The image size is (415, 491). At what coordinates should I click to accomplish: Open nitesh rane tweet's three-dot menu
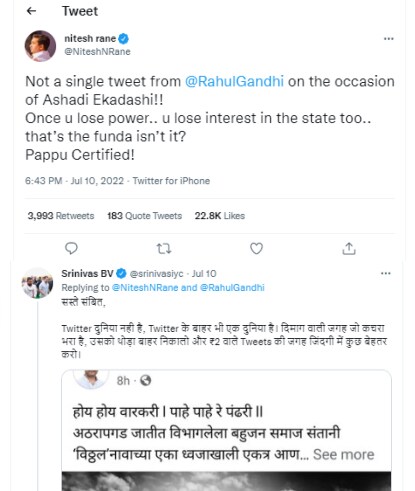pos(389,39)
